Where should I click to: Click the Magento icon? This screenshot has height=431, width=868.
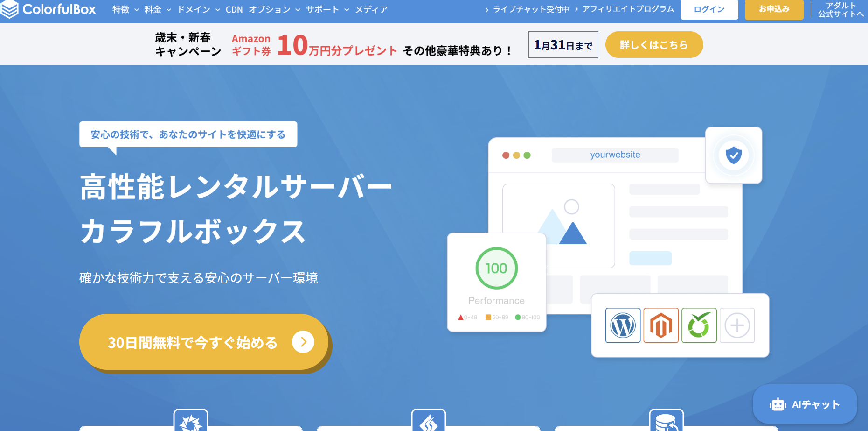click(x=661, y=325)
